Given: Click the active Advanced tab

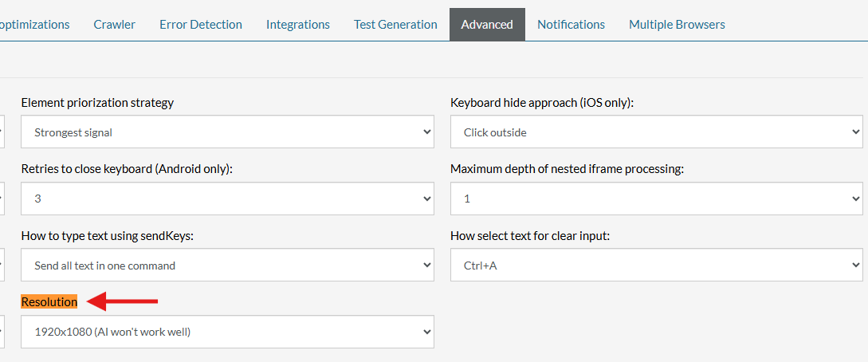Looking at the screenshot, I should pos(486,24).
